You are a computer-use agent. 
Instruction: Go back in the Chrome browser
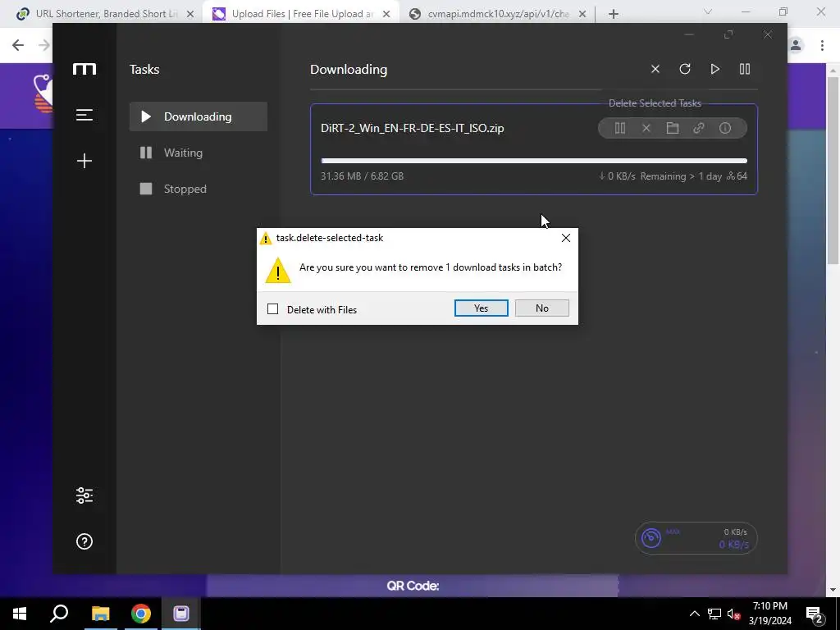pyautogui.click(x=18, y=45)
